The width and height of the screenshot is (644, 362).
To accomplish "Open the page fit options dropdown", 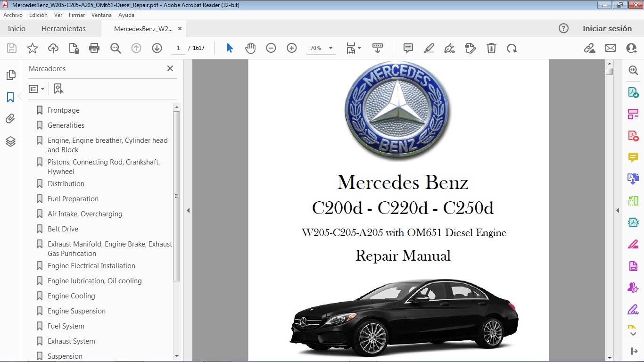I will coord(358,48).
